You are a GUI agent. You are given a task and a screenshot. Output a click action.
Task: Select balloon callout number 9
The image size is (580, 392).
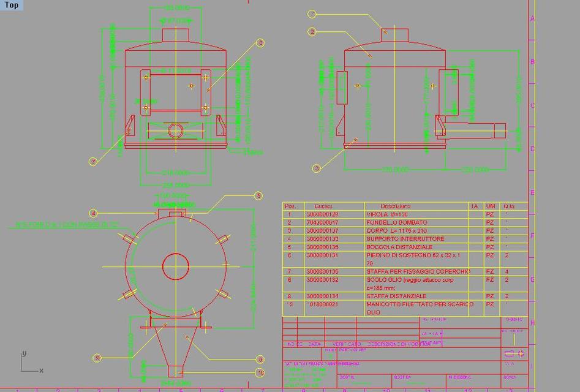pyautogui.click(x=97, y=358)
